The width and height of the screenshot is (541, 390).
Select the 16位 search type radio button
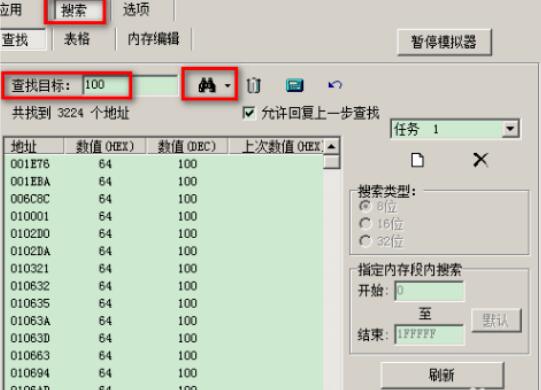pos(365,223)
